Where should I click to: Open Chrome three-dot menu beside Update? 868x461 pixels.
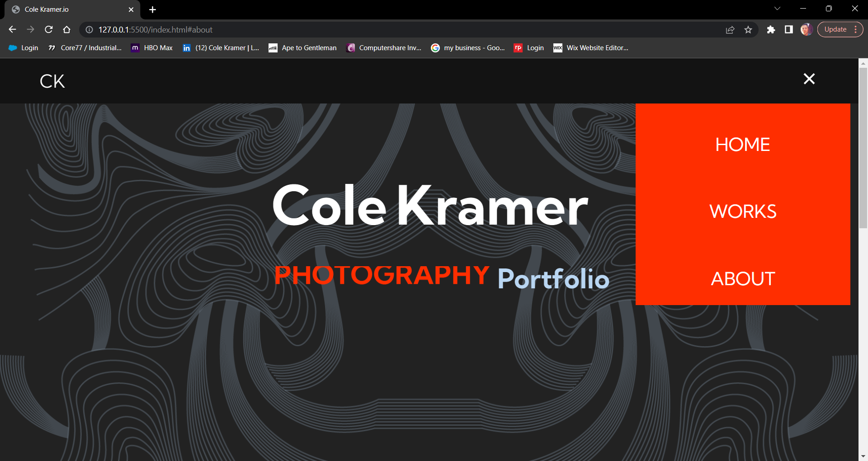(x=856, y=29)
